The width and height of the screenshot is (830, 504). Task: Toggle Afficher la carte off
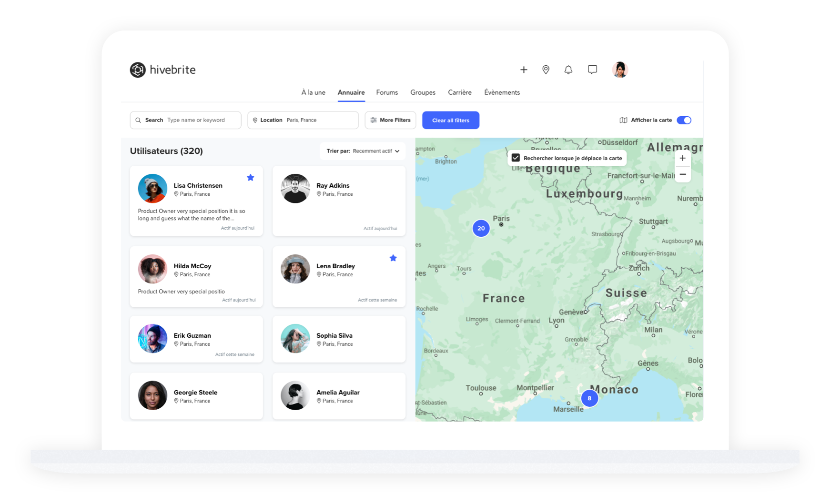(x=684, y=120)
